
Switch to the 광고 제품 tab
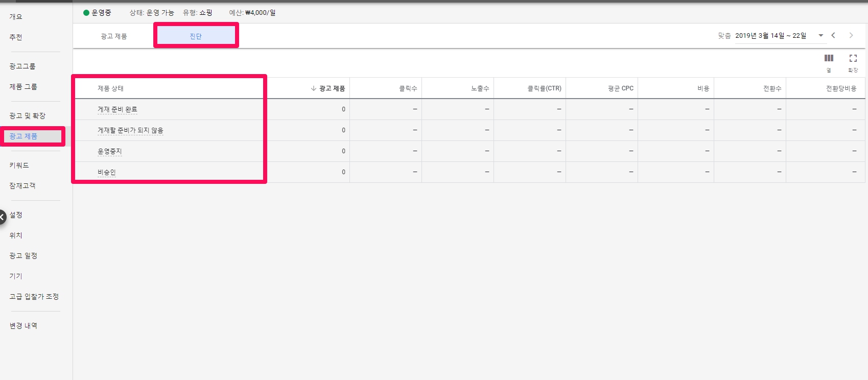point(113,36)
